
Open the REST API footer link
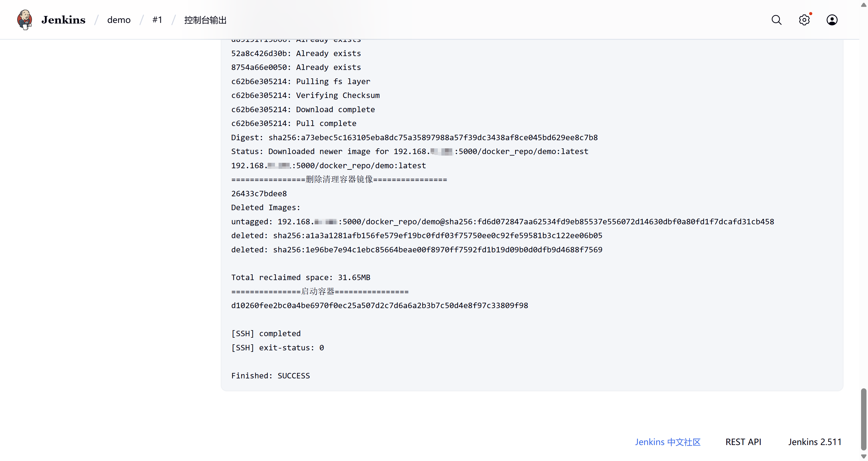point(743,442)
